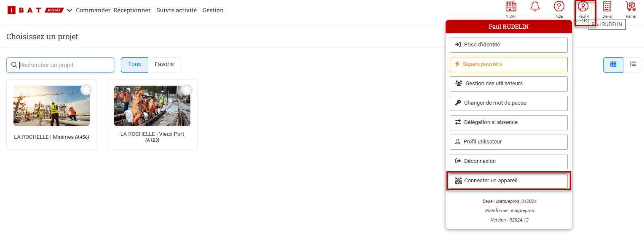Open the Suivre activité menu
Viewport: 644px width, 235px height.
pyautogui.click(x=176, y=11)
